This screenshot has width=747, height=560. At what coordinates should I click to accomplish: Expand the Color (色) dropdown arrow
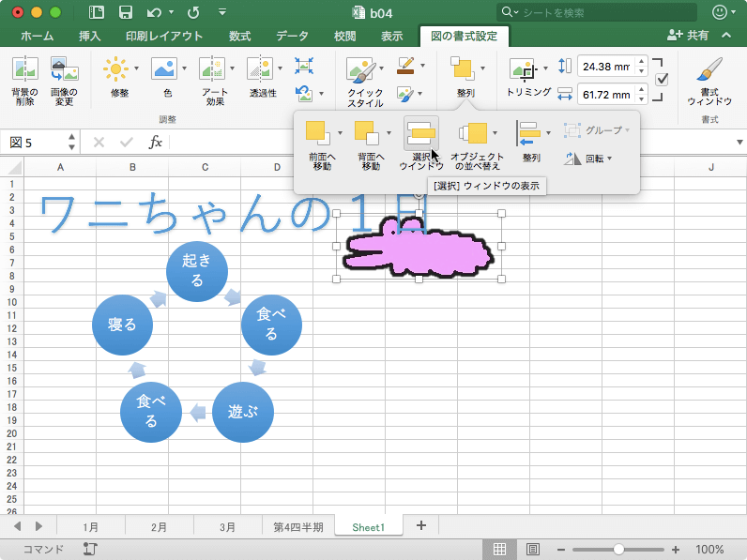[x=184, y=68]
